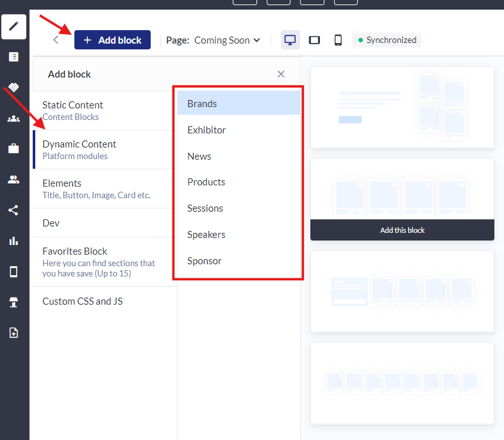Open the share icon in sidebar
Image resolution: width=504 pixels, height=440 pixels.
[x=13, y=210]
